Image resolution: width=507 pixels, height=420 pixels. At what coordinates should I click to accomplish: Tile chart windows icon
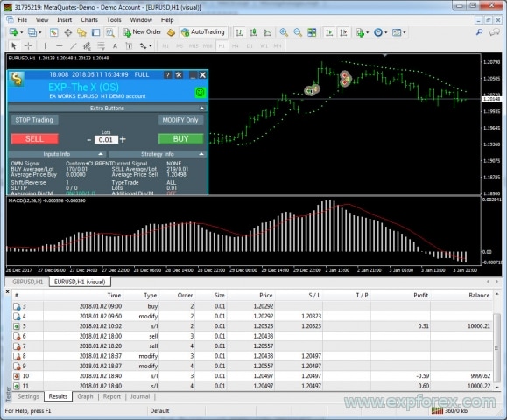click(312, 32)
